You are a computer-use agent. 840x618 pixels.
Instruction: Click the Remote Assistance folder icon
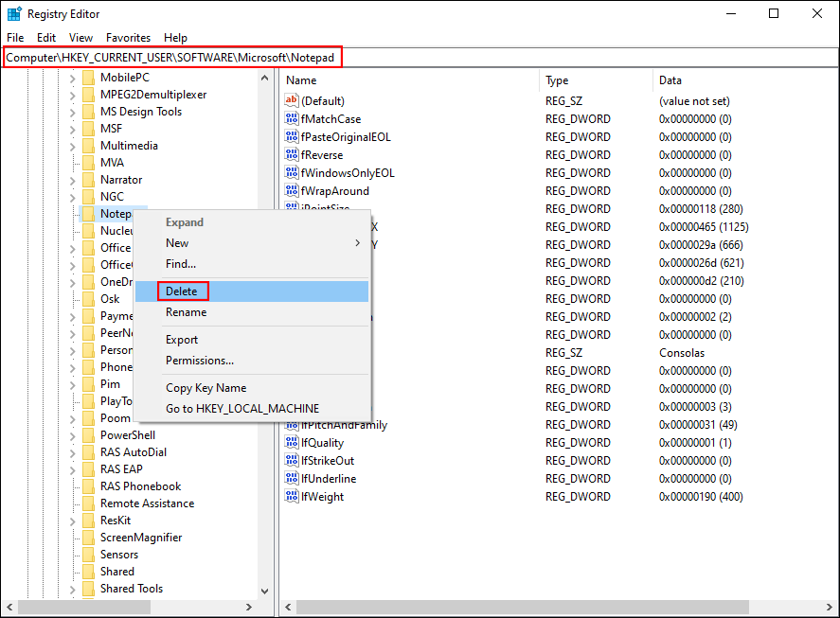coord(88,503)
